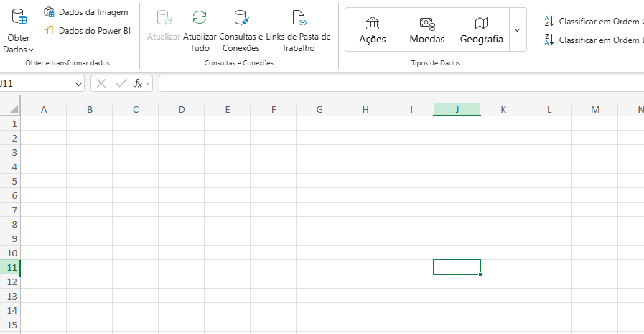
Task: Select row 10 header
Action: coord(10,253)
